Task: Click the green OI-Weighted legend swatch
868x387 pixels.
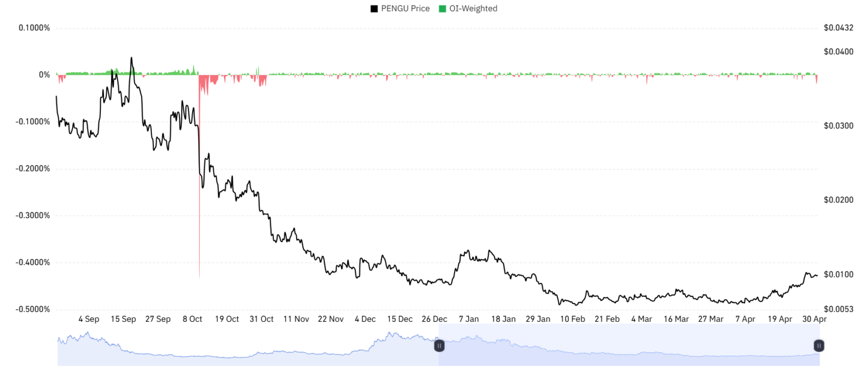Action: click(443, 9)
